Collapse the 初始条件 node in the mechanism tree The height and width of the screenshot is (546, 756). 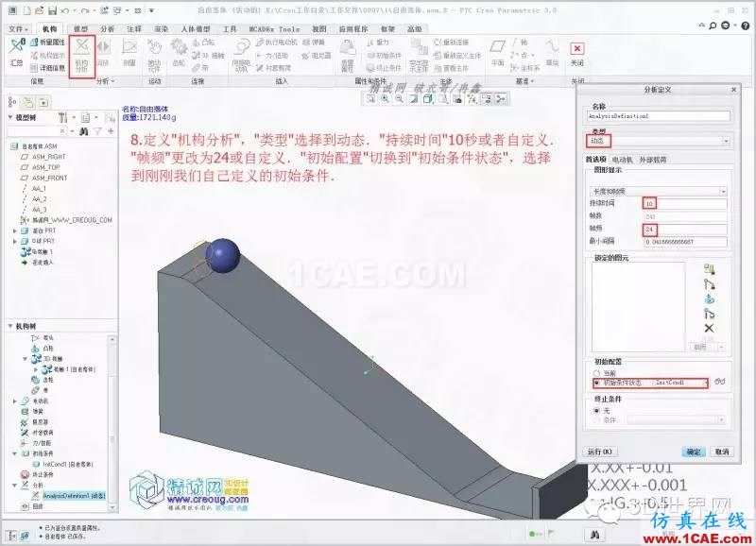15,453
